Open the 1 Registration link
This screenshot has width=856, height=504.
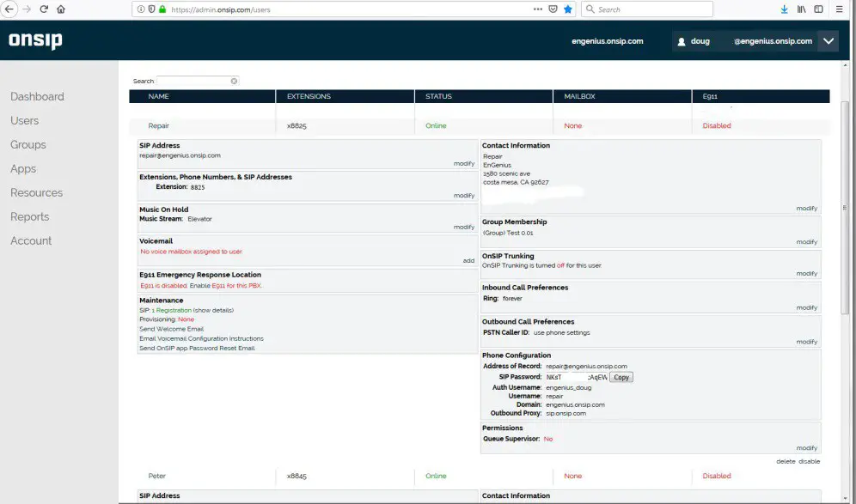pyautogui.click(x=171, y=310)
